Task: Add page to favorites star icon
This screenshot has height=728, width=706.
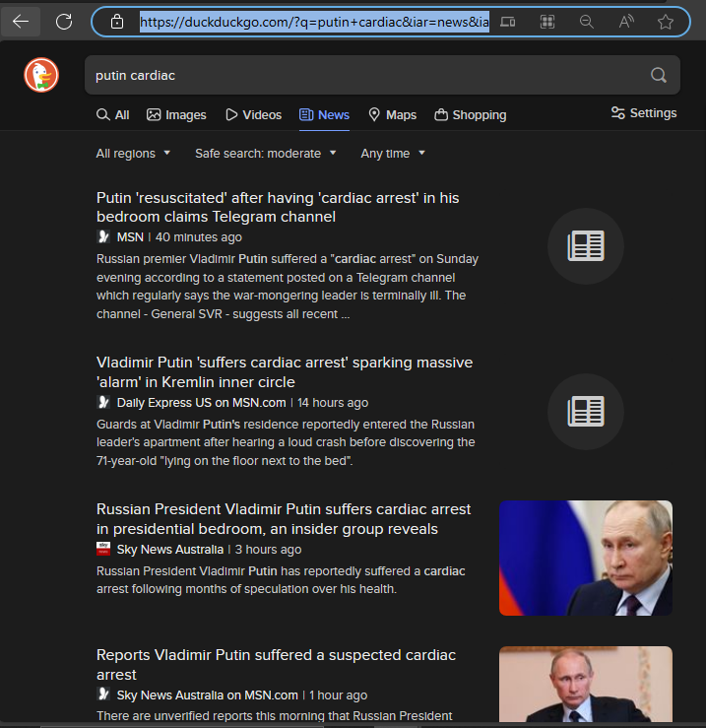Action: (666, 22)
